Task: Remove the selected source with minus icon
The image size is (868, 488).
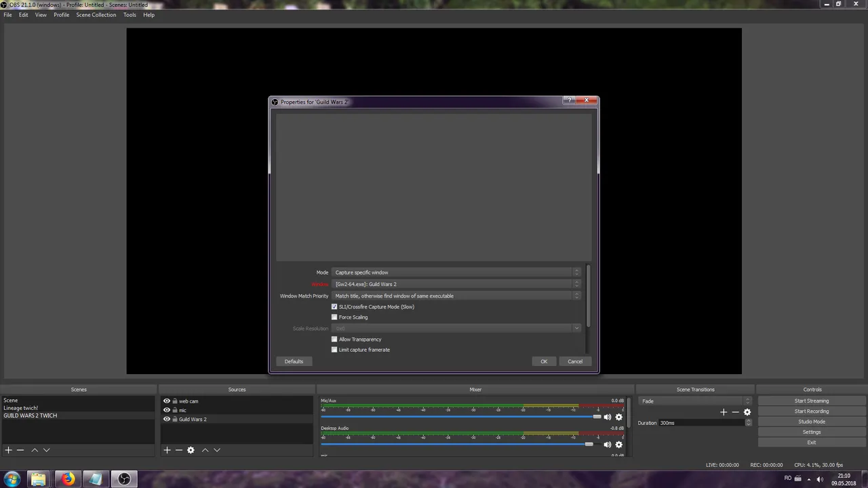Action: pos(178,450)
